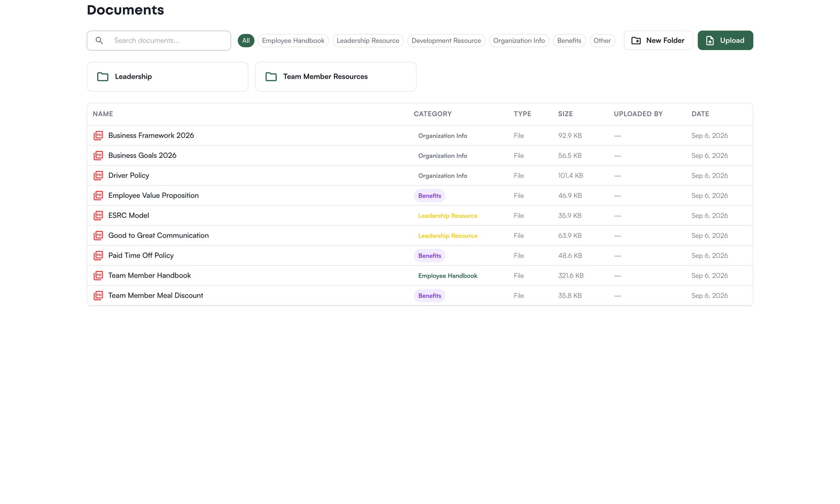Click the PDF icon for Business Framework 2026
This screenshot has height=504, width=840.
[98, 135]
